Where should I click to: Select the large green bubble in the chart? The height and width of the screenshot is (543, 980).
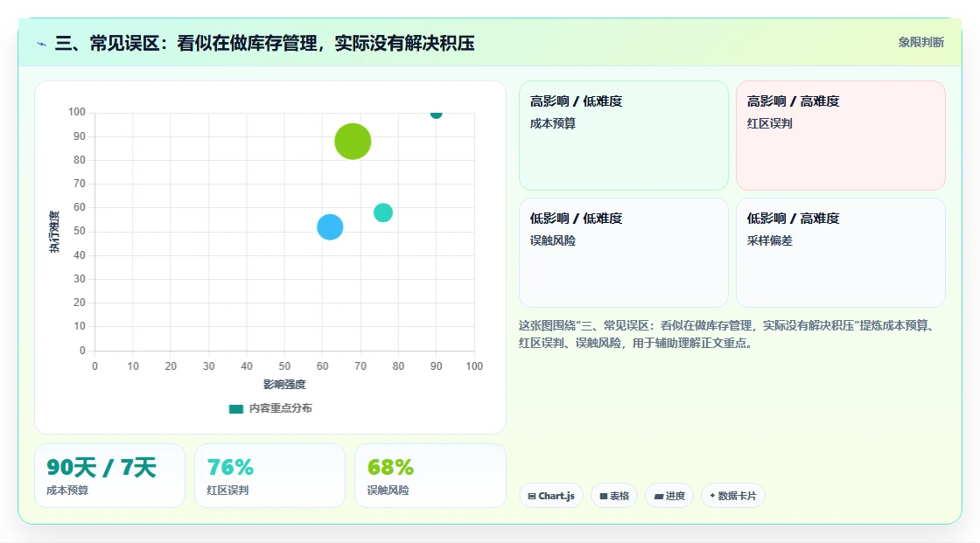[353, 142]
